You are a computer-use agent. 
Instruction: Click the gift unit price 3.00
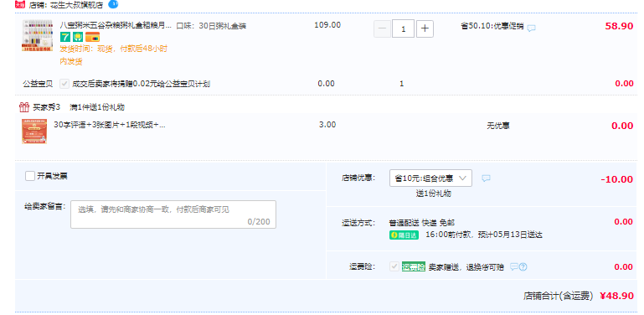327,125
